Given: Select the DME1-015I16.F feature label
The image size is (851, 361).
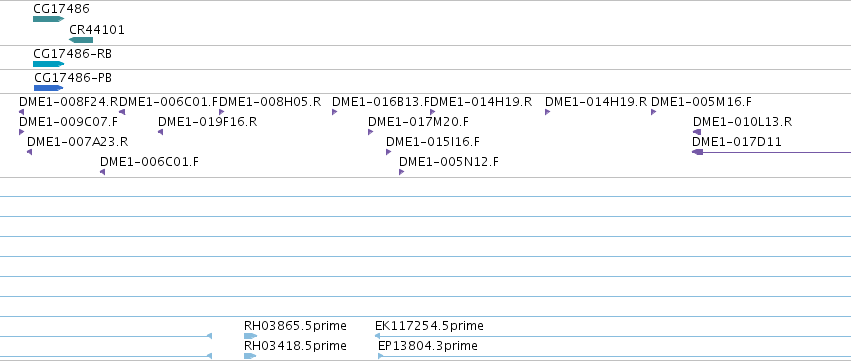Looking at the screenshot, I should coord(433,142).
